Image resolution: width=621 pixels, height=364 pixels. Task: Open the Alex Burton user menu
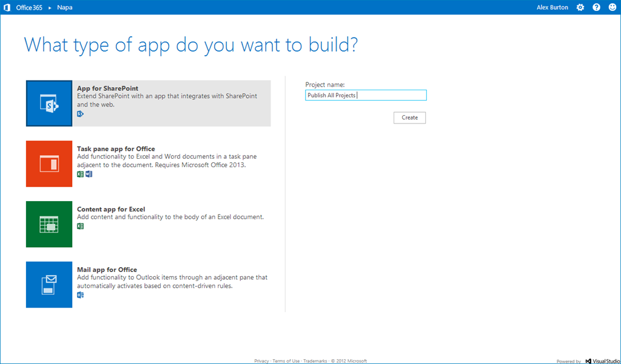tap(552, 7)
